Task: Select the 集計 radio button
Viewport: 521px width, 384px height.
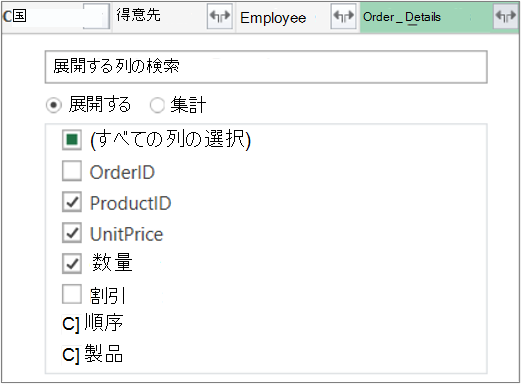Action: [x=157, y=105]
